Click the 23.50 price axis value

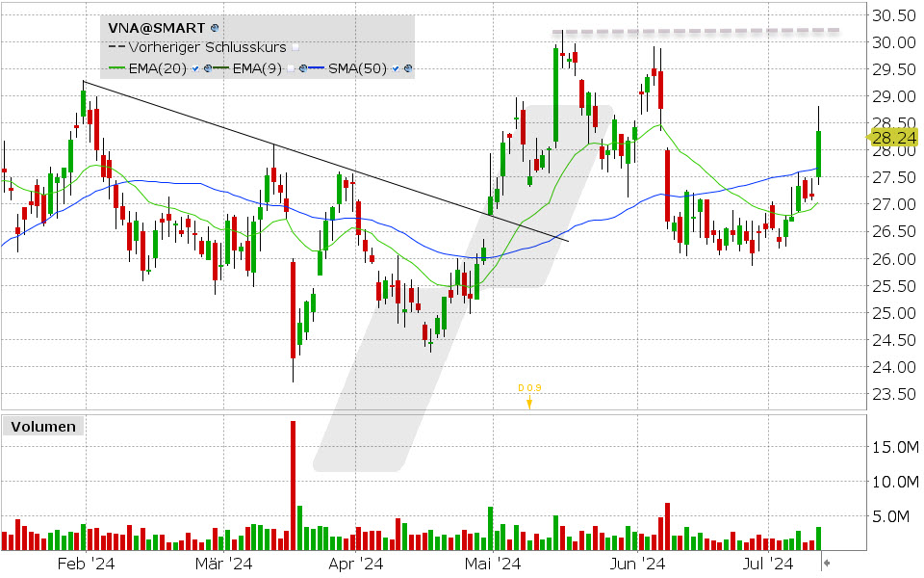[x=894, y=394]
